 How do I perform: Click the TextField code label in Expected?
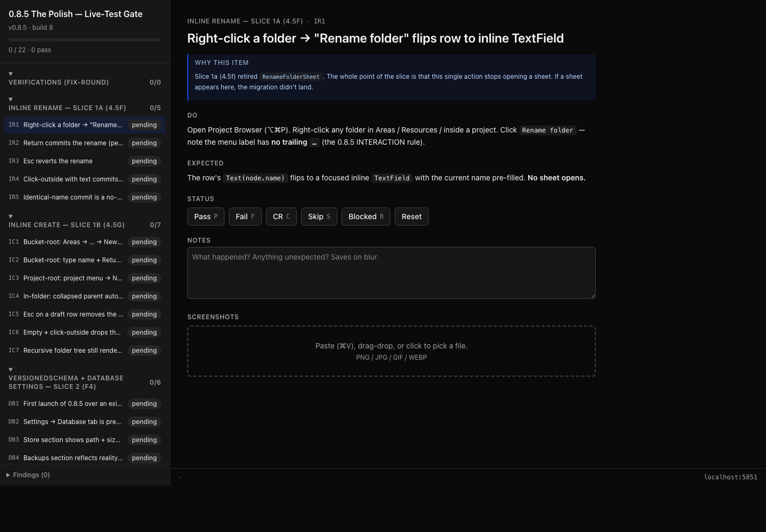[392, 178]
